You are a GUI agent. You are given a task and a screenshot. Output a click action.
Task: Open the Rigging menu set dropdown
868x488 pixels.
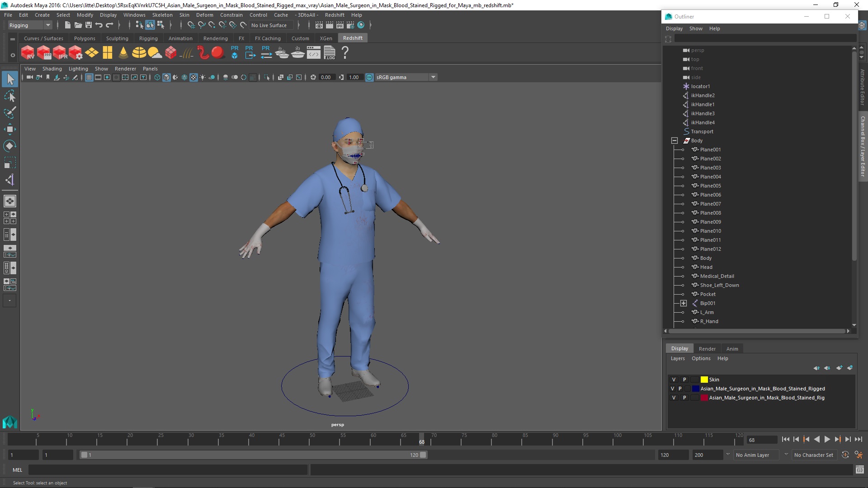coord(30,25)
